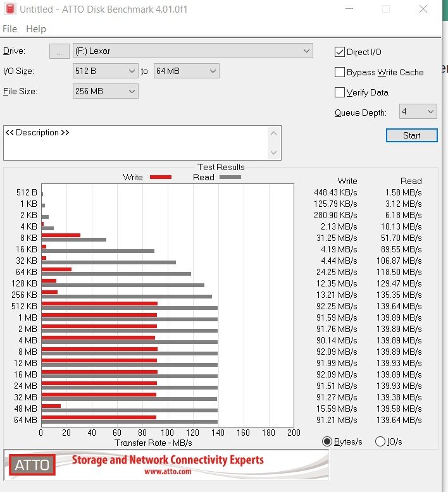This screenshot has height=492, width=448.
Task: Click the 48 MB row label in chart
Action: click(25, 409)
